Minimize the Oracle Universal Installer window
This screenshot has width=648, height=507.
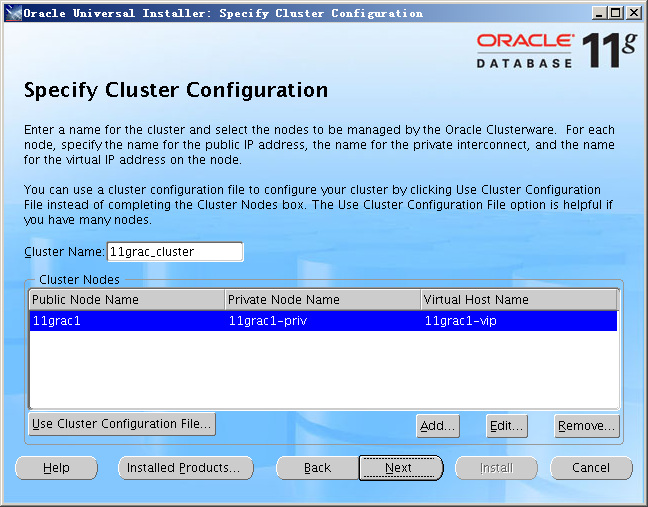(x=598, y=13)
